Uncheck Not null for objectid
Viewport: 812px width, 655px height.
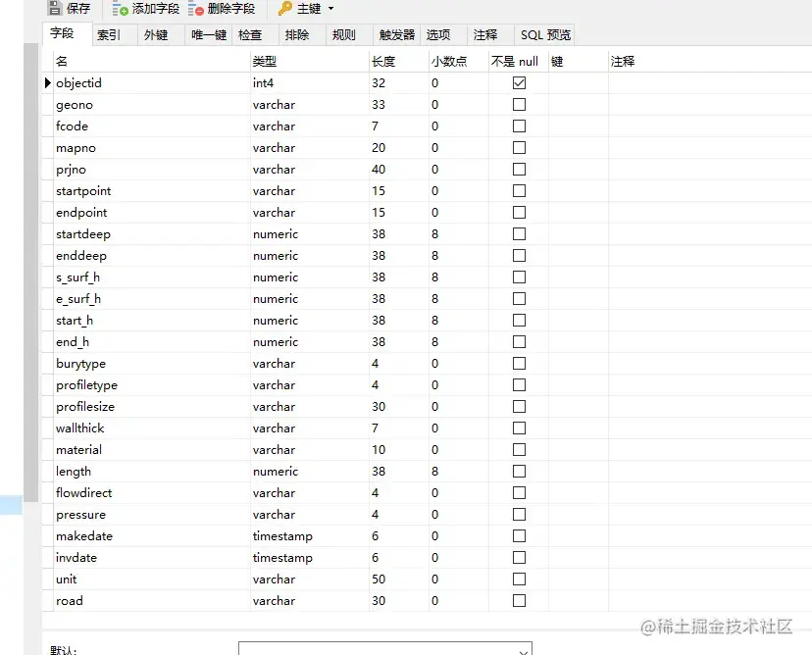click(519, 82)
